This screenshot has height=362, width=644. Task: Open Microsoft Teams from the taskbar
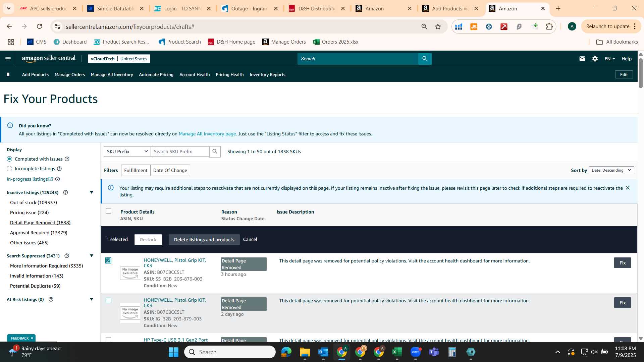click(434, 352)
